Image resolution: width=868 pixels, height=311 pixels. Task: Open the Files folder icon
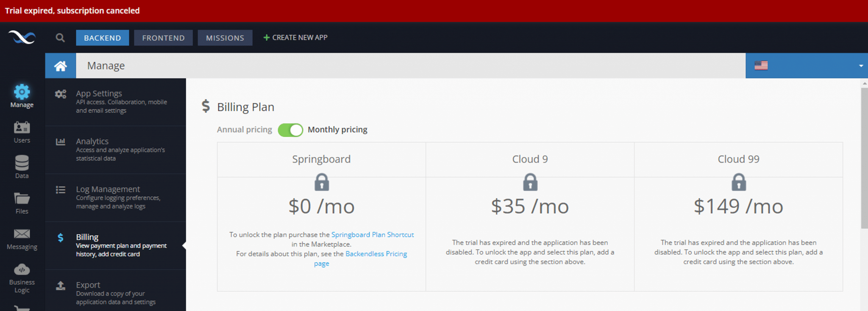tap(22, 198)
